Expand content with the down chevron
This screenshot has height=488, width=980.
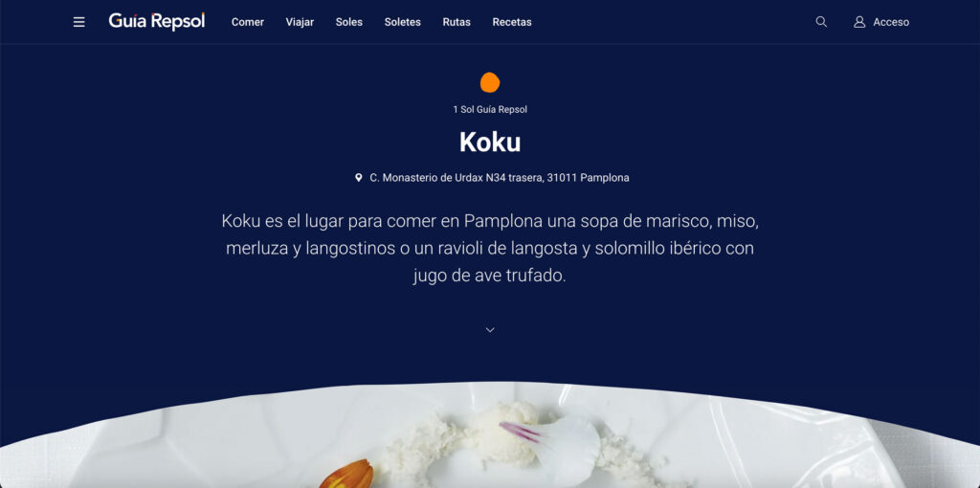point(490,330)
